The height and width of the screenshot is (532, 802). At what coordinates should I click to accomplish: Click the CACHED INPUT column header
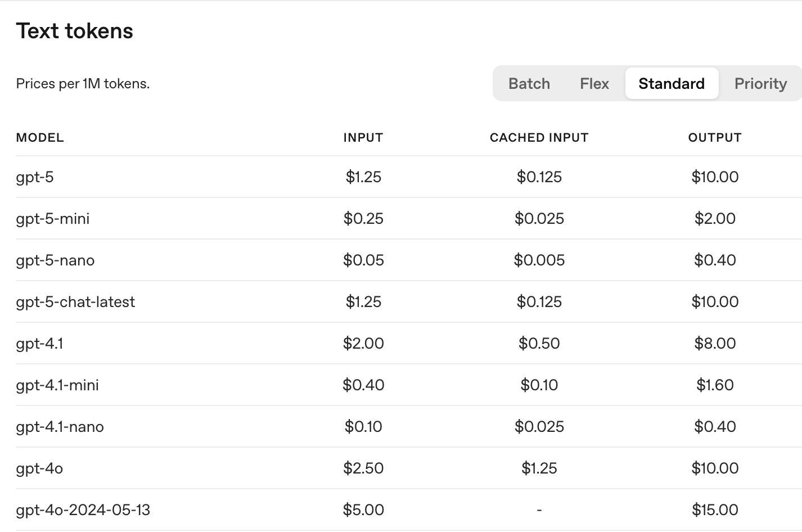coord(539,138)
